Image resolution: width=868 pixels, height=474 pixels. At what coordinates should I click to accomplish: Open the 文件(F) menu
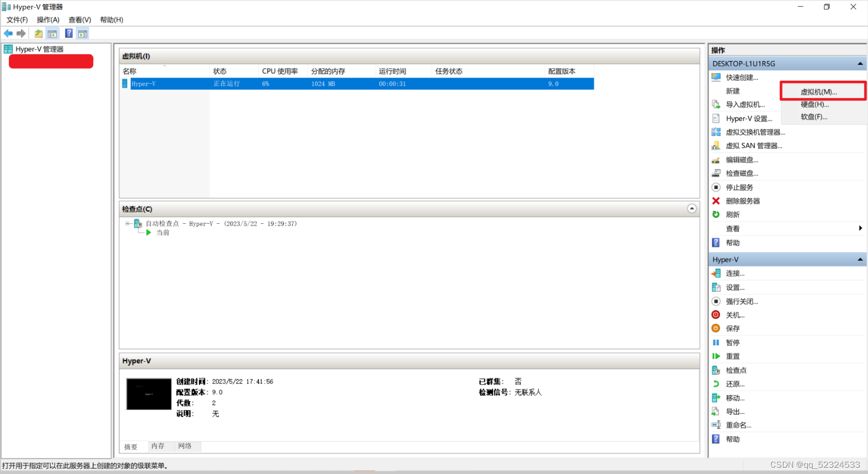click(x=17, y=20)
